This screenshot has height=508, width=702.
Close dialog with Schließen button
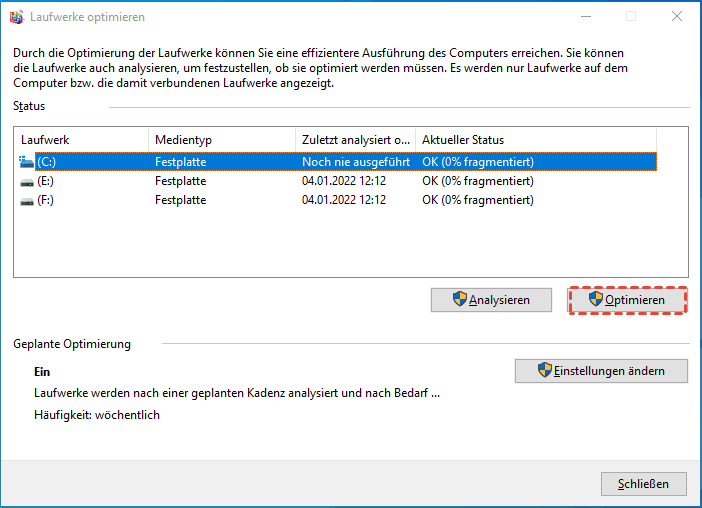click(643, 484)
